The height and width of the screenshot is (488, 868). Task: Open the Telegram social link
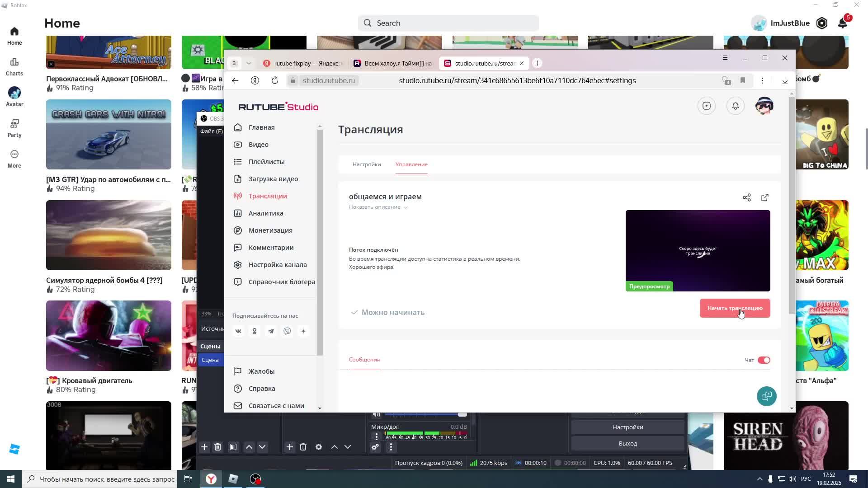(271, 331)
